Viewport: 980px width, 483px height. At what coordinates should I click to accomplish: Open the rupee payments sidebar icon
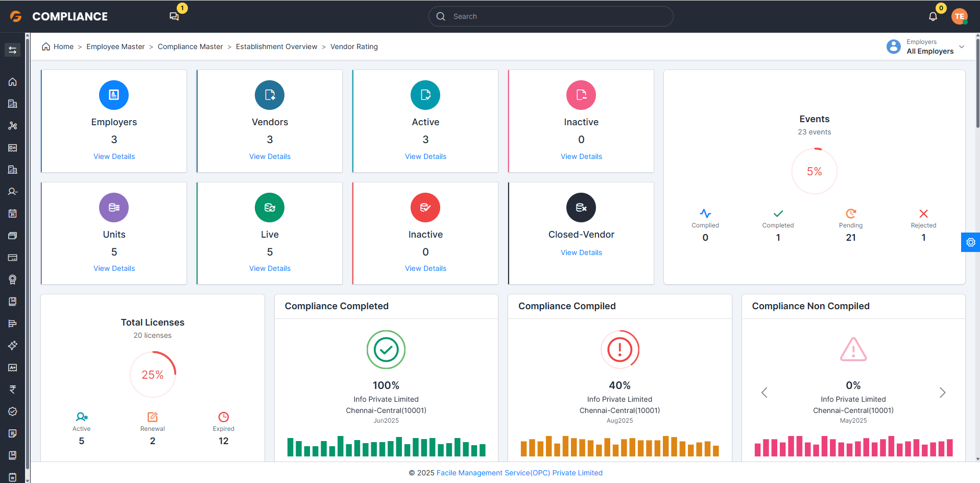(13, 389)
